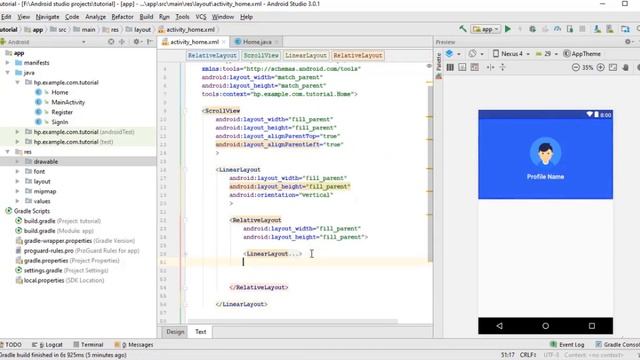Click the editor vertical scrollbar
Image resolution: width=640 pixels, height=360 pixels.
(x=430, y=173)
